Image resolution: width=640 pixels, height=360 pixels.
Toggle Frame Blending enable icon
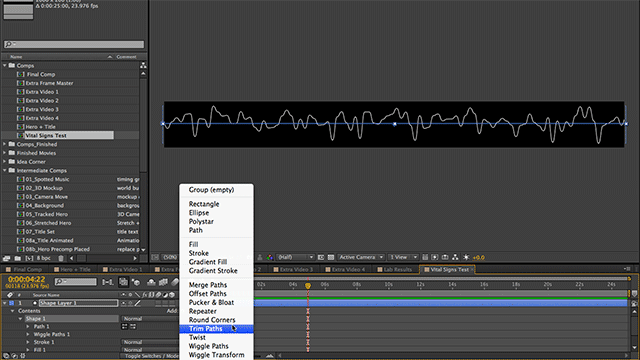click(163, 282)
